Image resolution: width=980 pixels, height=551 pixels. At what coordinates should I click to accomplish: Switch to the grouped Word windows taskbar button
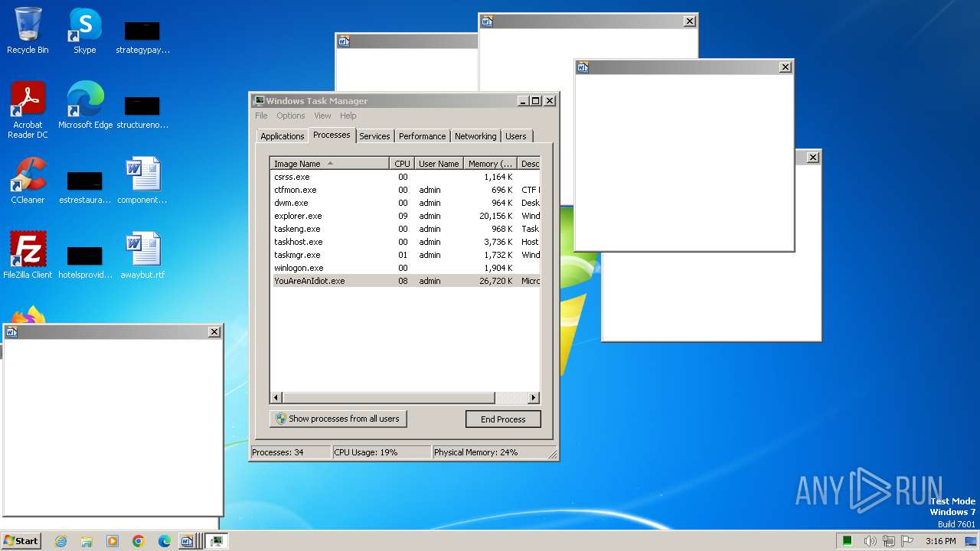point(189,541)
